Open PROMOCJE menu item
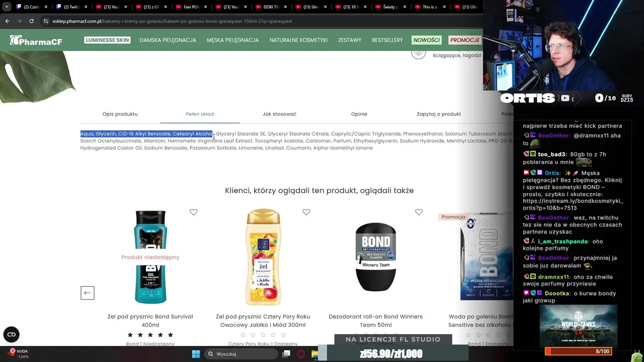Image resolution: width=644 pixels, height=362 pixels. click(465, 40)
